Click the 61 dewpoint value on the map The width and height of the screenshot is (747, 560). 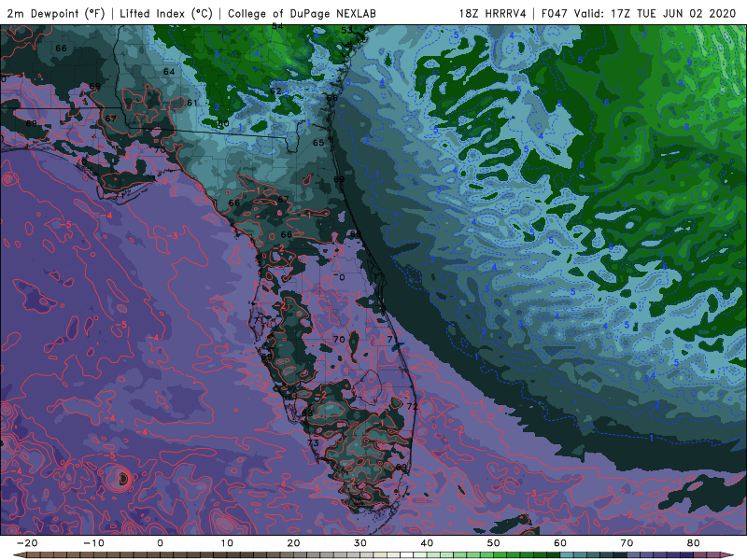(192, 103)
